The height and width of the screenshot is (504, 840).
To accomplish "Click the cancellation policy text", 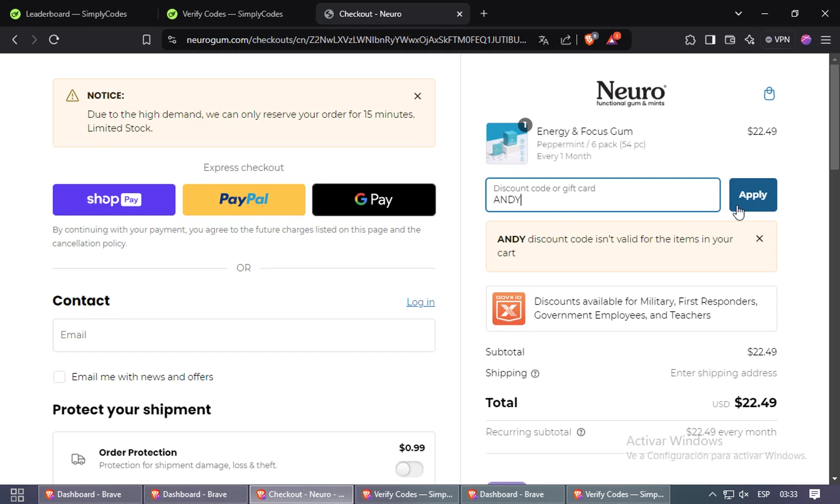I will pos(90,244).
